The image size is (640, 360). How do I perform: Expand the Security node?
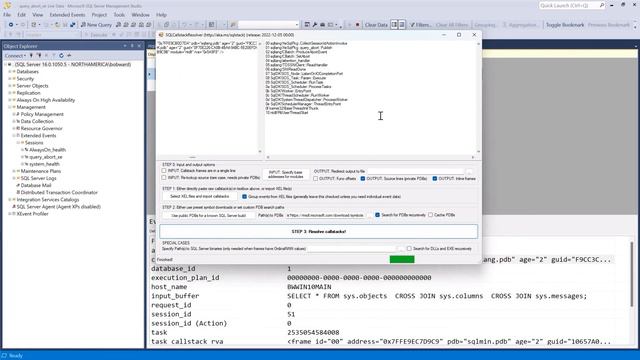click(10, 79)
